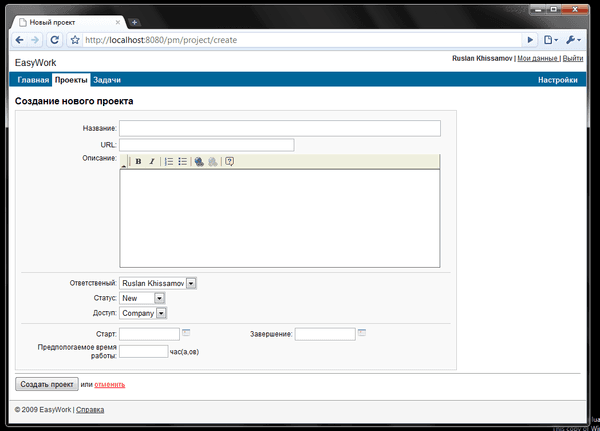Focus the Старт date field

pos(149,334)
